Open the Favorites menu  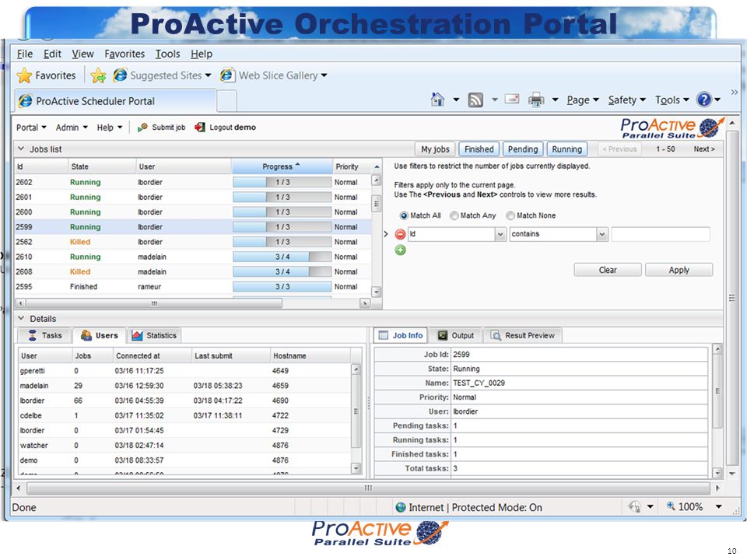tap(124, 54)
